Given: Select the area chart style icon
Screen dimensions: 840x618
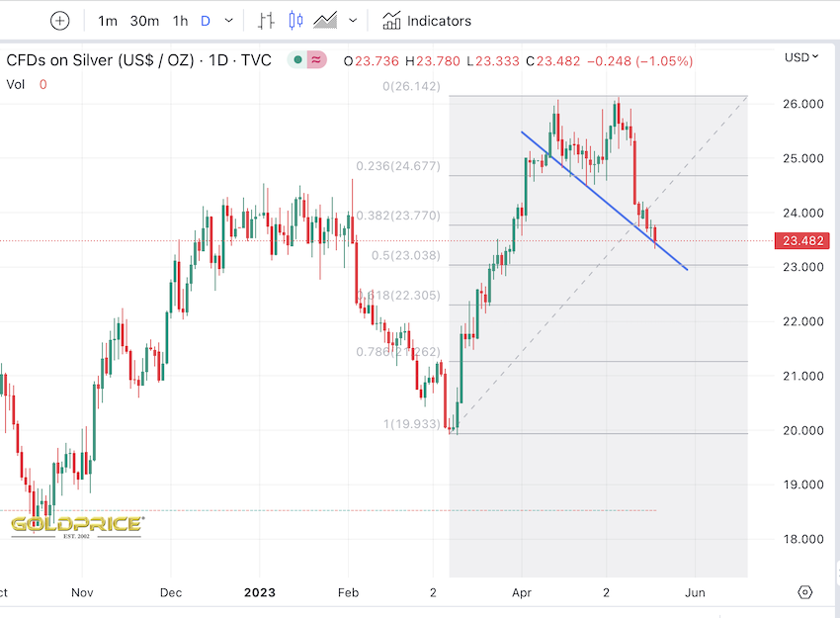Looking at the screenshot, I should pos(324,21).
